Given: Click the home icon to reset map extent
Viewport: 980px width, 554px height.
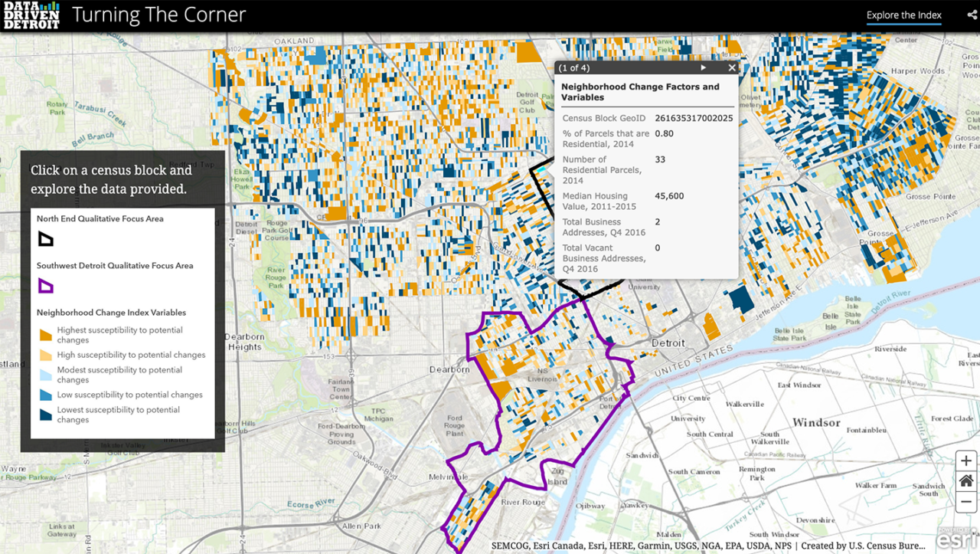Looking at the screenshot, I should click(x=965, y=480).
